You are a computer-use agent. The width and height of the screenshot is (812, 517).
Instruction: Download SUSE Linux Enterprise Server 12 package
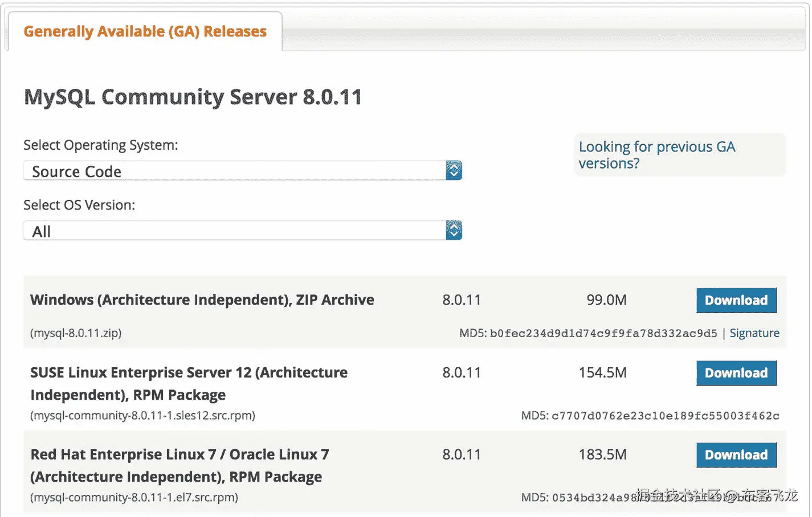(x=736, y=373)
